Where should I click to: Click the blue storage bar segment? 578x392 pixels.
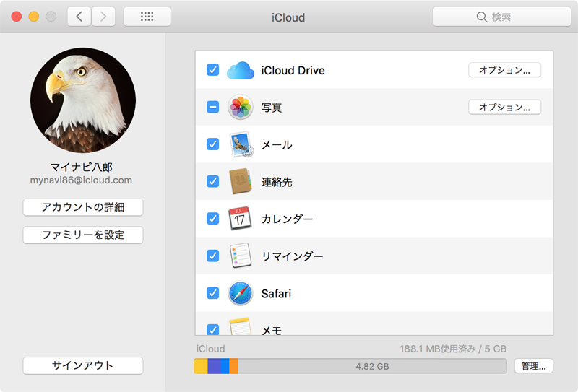[x=225, y=366]
